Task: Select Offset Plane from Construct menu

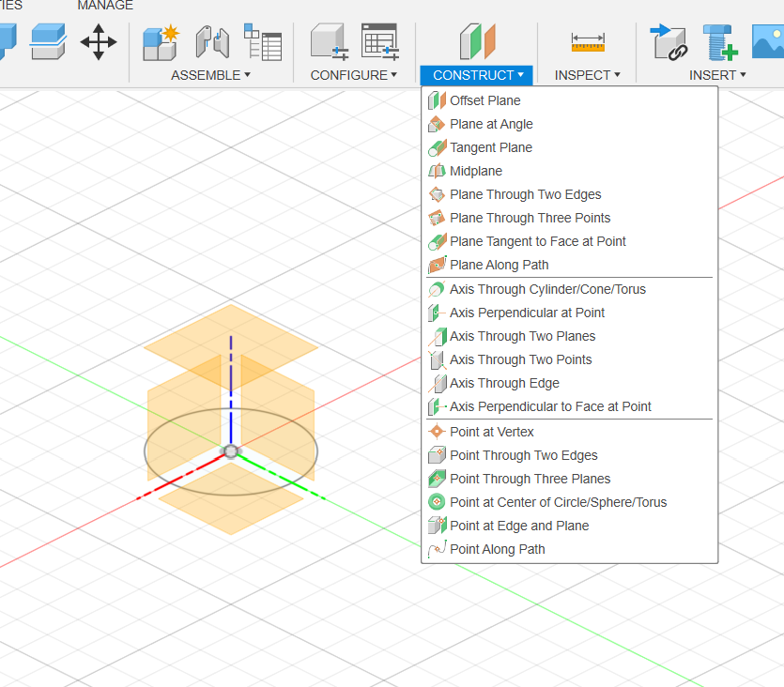Action: pos(570,100)
